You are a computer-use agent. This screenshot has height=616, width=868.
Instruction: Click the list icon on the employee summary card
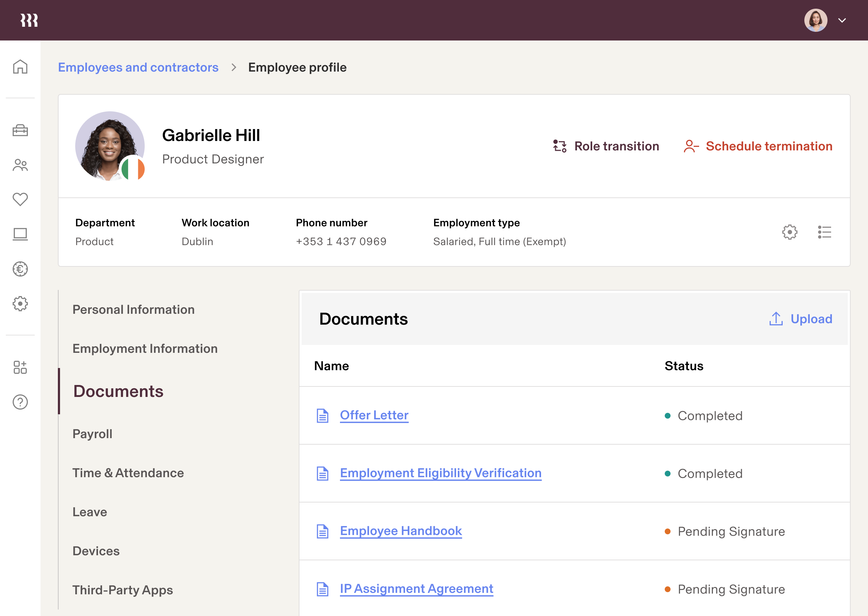pyautogui.click(x=824, y=232)
